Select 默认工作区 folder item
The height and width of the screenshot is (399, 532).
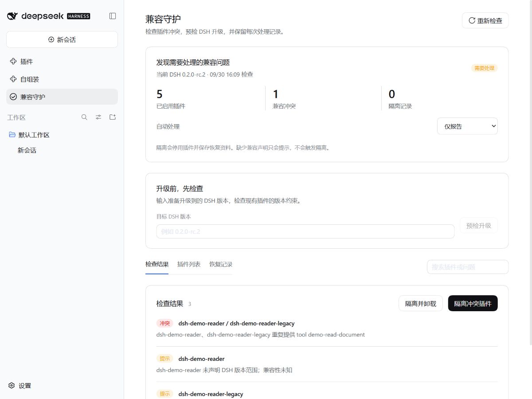click(62, 135)
